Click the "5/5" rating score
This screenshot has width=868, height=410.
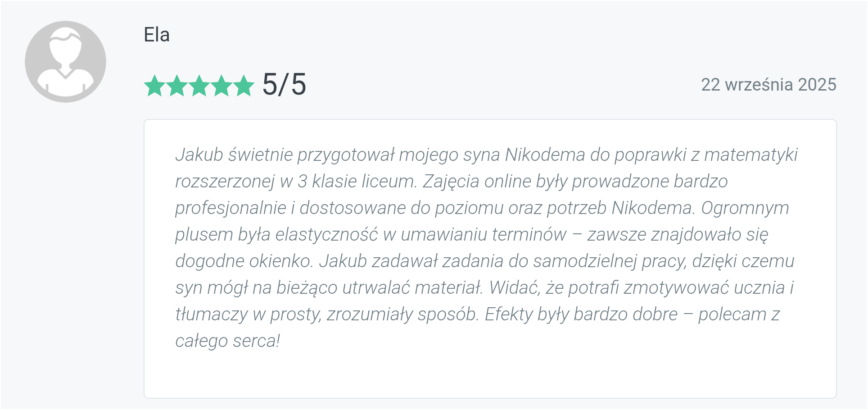284,85
